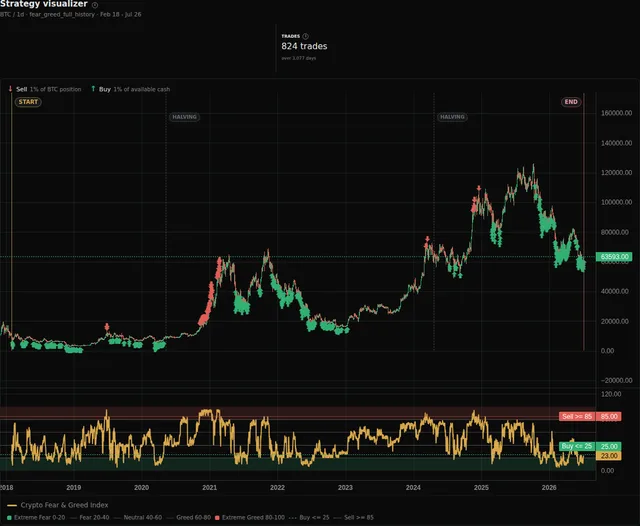Click the 2020 label on the time axis
Image resolution: width=640 pixels, height=526 pixels.
pos(141,487)
